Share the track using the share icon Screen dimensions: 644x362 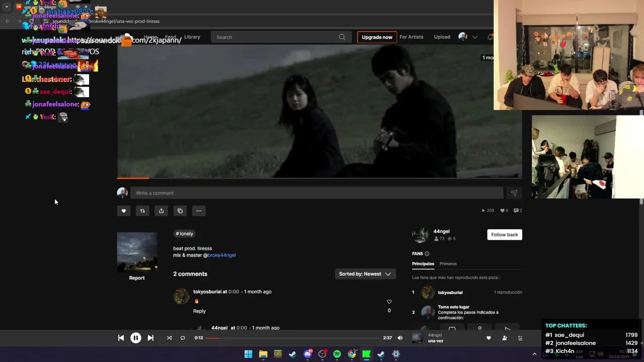(161, 211)
